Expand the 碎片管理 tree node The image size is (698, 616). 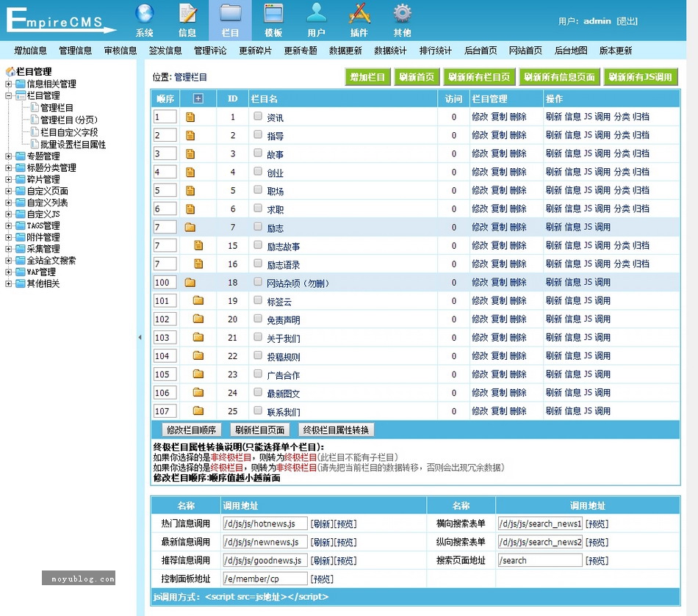tap(9, 179)
